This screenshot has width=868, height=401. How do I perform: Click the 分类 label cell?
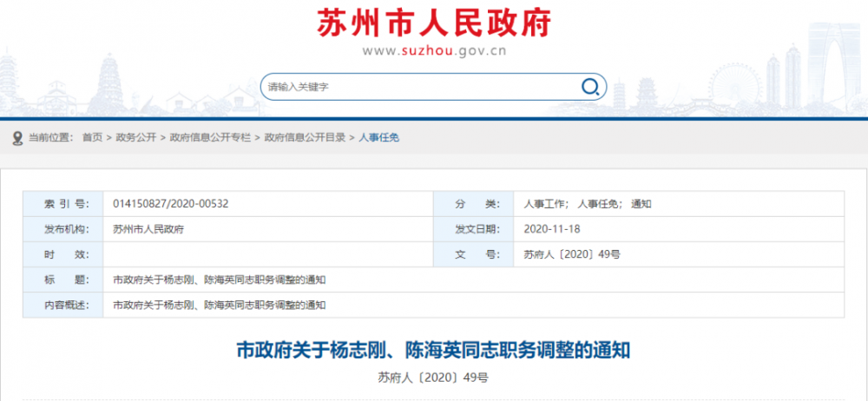pyautogui.click(x=473, y=204)
